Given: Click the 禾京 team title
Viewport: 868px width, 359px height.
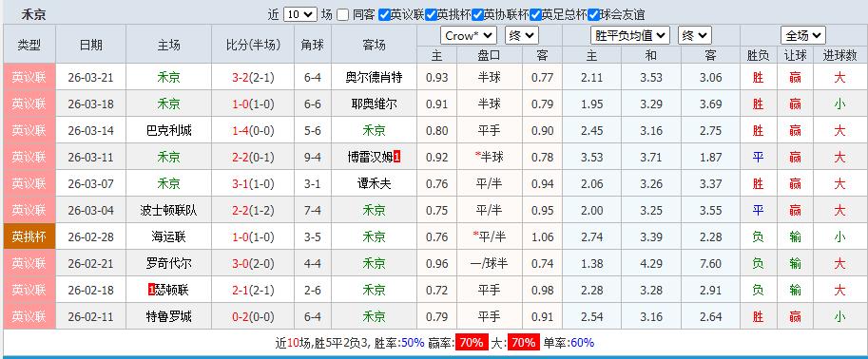Looking at the screenshot, I should (33, 15).
